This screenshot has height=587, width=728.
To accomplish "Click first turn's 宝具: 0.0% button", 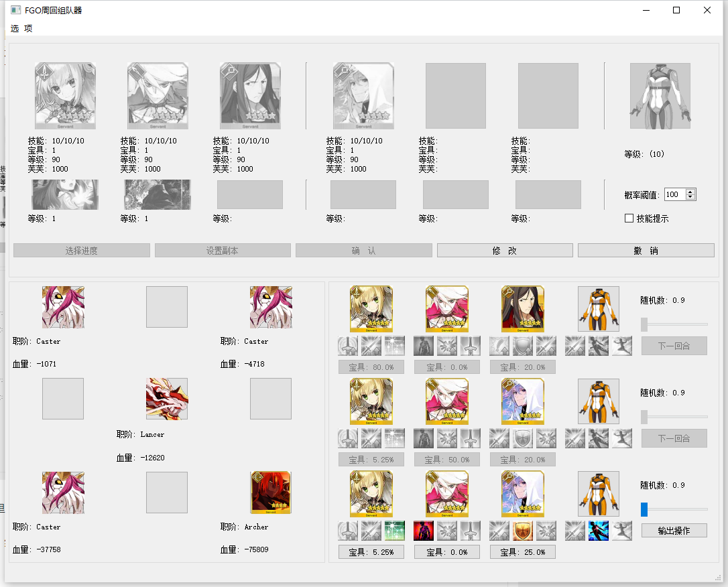I will pyautogui.click(x=446, y=367).
